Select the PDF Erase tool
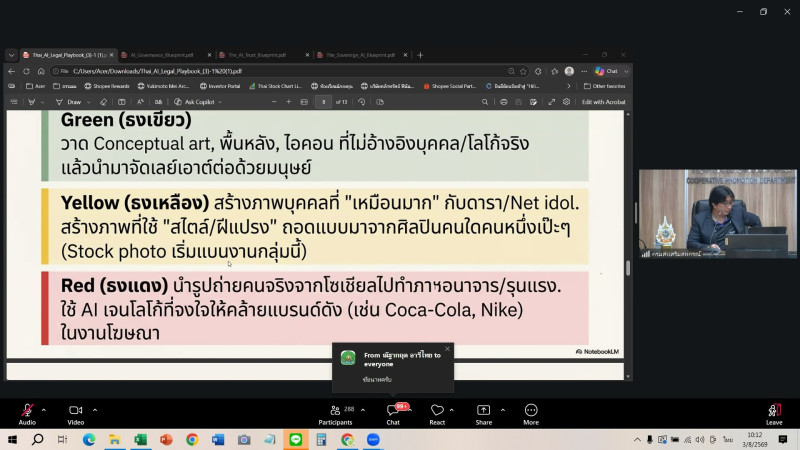This screenshot has height=450, width=800. coord(104,102)
